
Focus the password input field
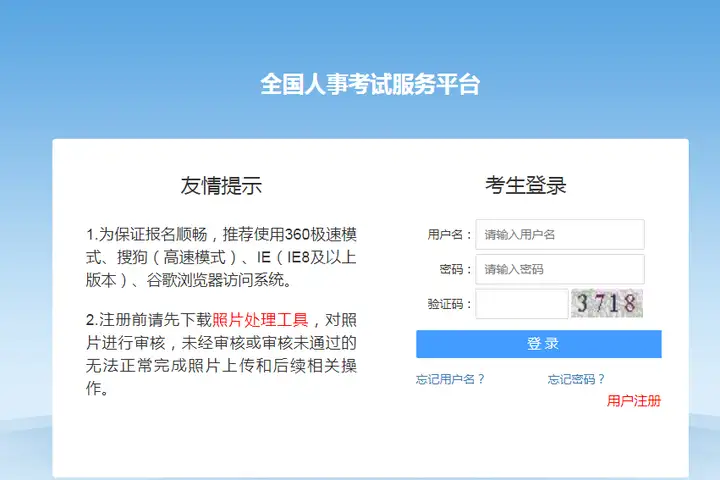pyautogui.click(x=560, y=269)
